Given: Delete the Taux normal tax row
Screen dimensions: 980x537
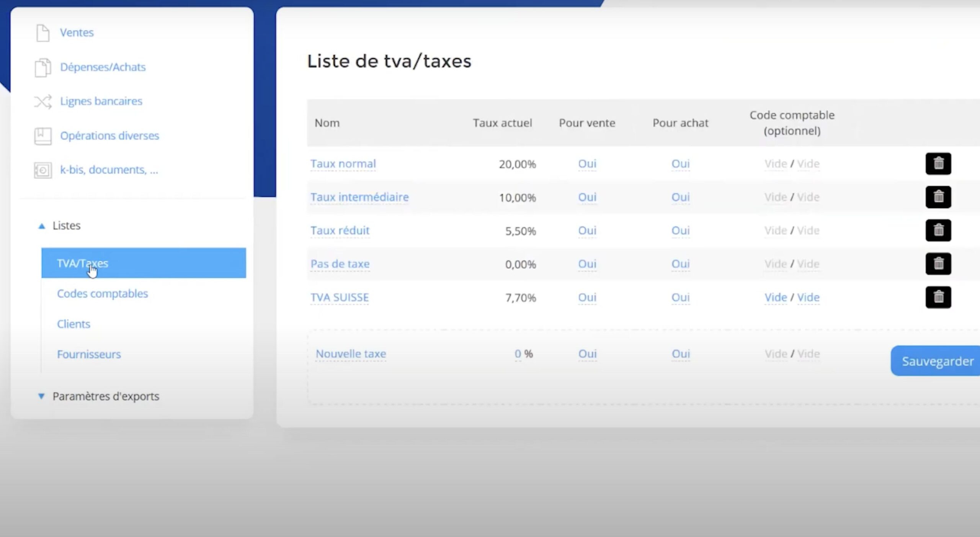Looking at the screenshot, I should click(938, 164).
